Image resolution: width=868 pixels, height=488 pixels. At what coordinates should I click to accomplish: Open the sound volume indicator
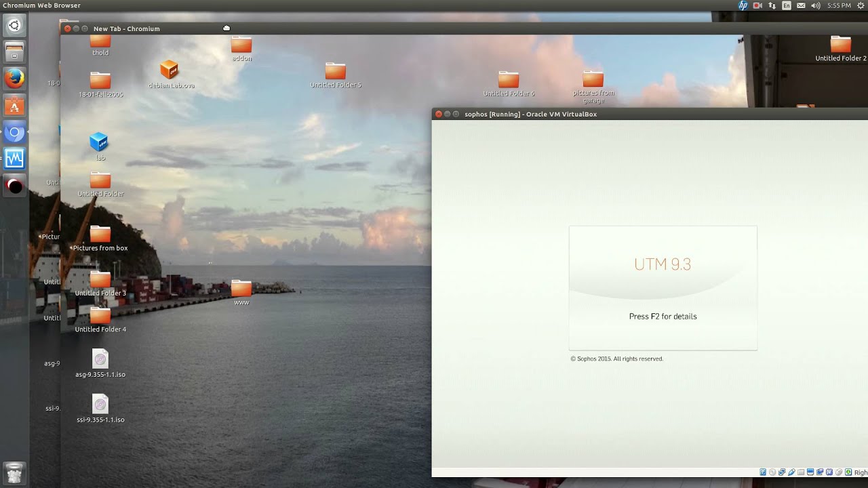[x=815, y=5]
